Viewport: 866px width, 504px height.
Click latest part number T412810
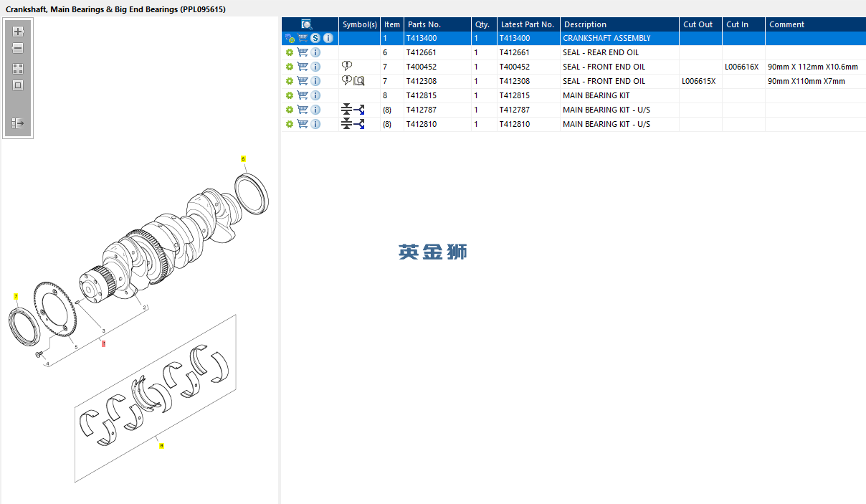[515, 124]
